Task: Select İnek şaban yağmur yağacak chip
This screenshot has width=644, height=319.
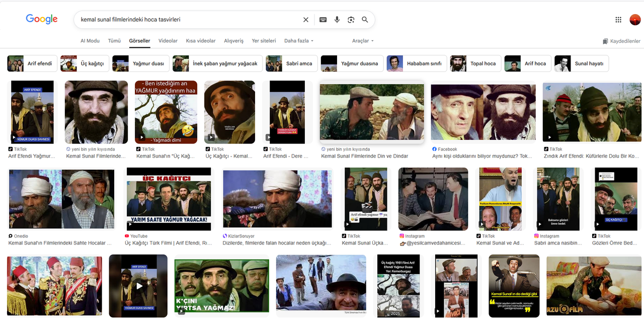Action: point(217,64)
